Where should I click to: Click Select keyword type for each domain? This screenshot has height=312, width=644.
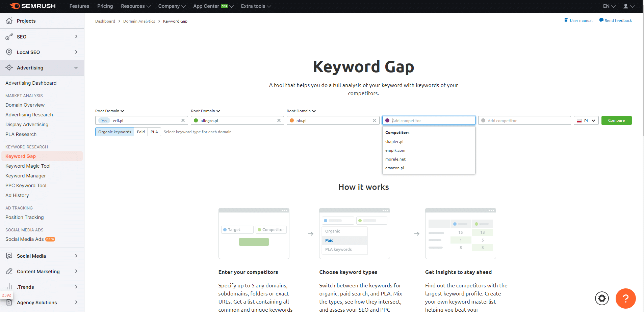click(198, 132)
